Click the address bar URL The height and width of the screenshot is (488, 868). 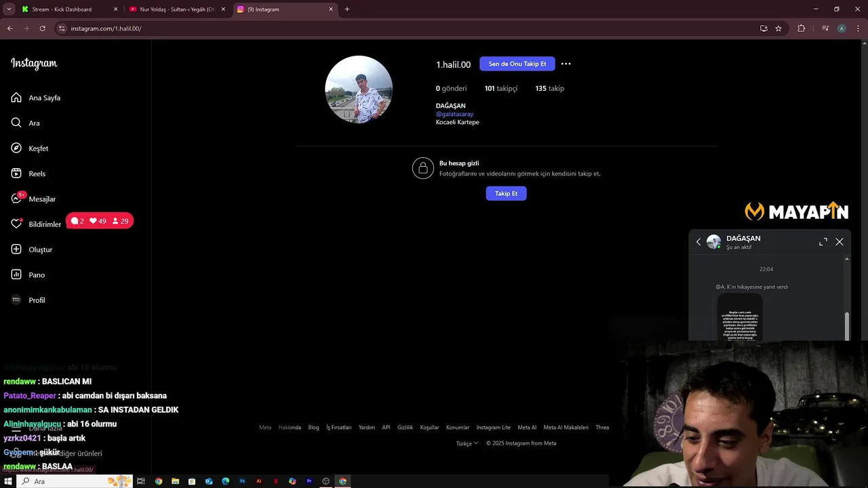click(106, 28)
